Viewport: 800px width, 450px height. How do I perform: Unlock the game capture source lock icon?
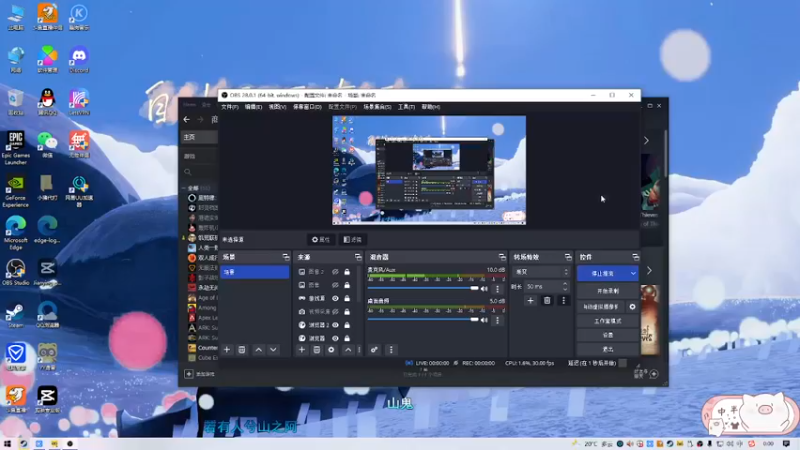[347, 298]
